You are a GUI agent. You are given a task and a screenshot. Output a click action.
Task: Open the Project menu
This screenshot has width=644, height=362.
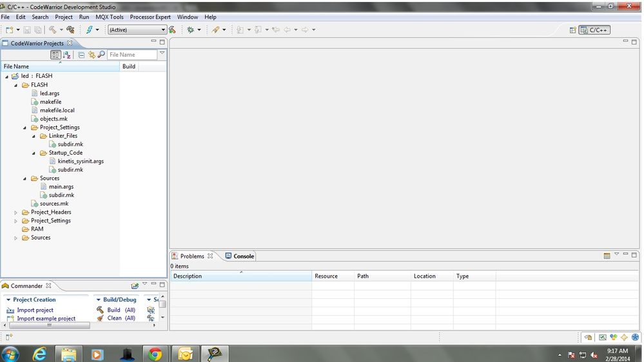(64, 17)
